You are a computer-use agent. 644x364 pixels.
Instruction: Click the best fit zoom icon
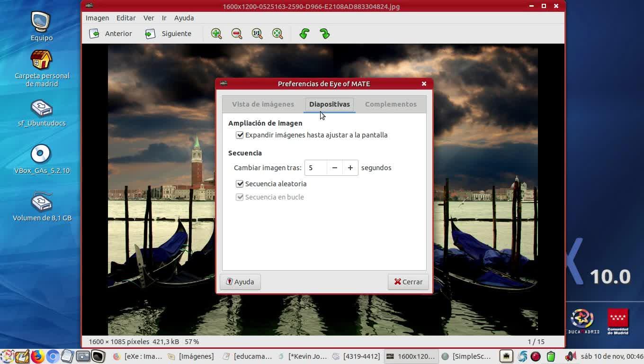(x=277, y=34)
